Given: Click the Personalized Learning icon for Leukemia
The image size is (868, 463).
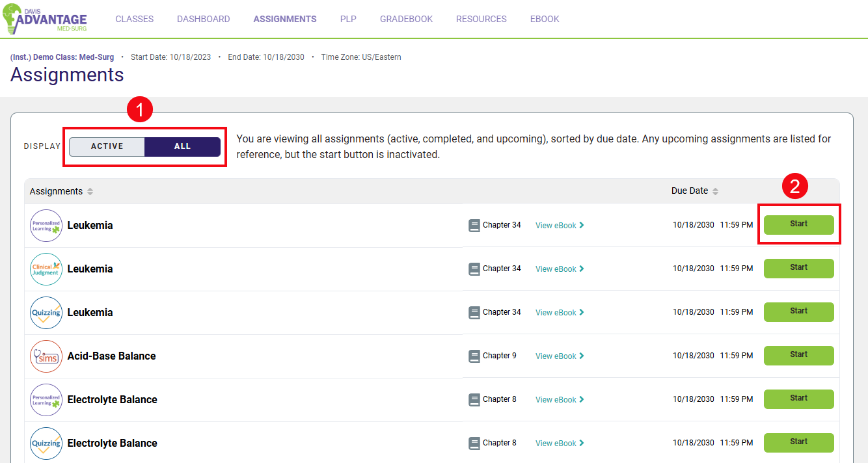Looking at the screenshot, I should (x=46, y=226).
